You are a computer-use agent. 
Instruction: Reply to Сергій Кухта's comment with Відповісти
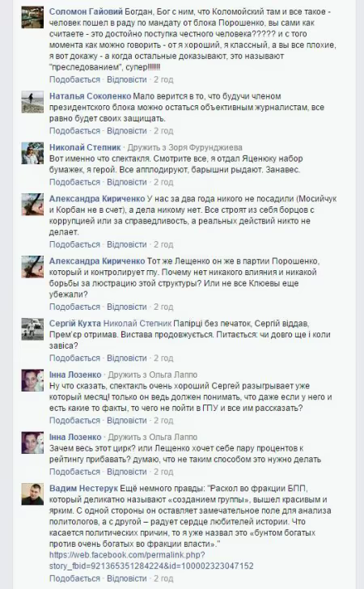pos(127,358)
